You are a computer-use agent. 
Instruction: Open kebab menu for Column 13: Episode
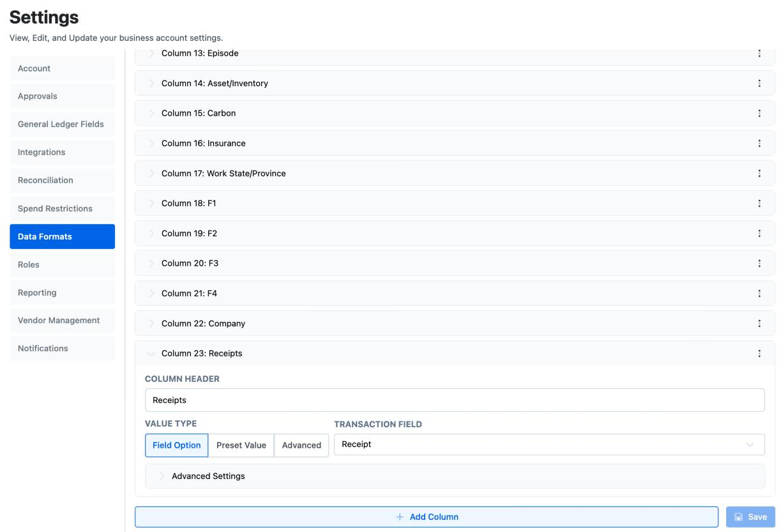(759, 54)
